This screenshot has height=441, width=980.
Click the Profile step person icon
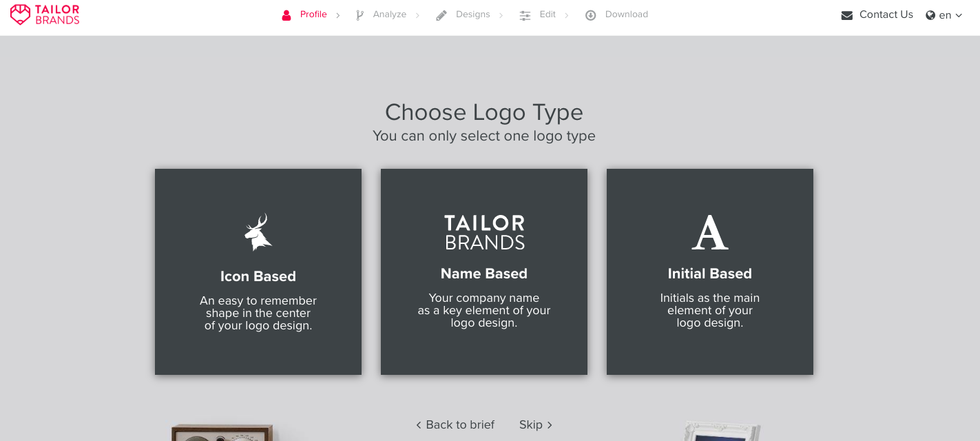click(x=286, y=15)
